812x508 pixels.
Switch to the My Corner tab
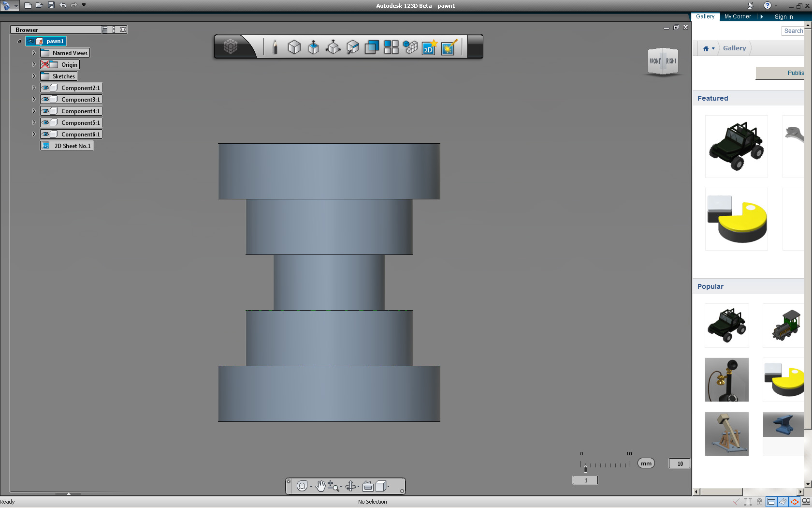point(738,16)
